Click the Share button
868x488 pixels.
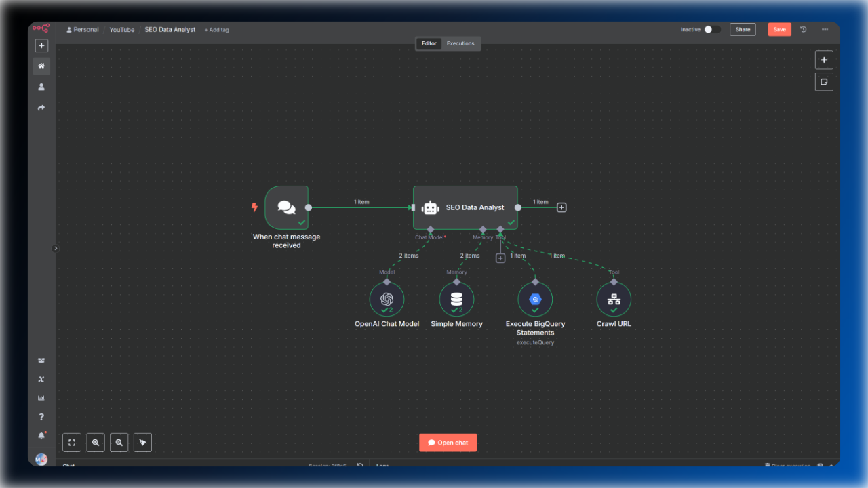(743, 30)
